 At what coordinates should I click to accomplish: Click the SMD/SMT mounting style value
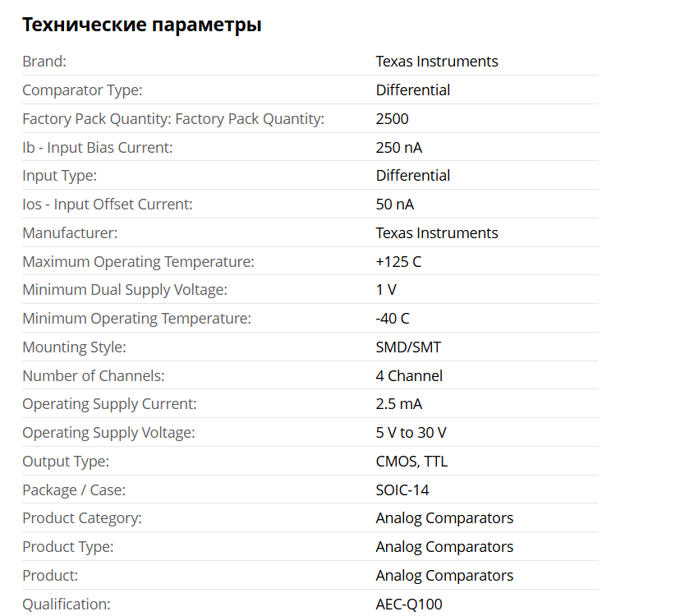(x=408, y=347)
